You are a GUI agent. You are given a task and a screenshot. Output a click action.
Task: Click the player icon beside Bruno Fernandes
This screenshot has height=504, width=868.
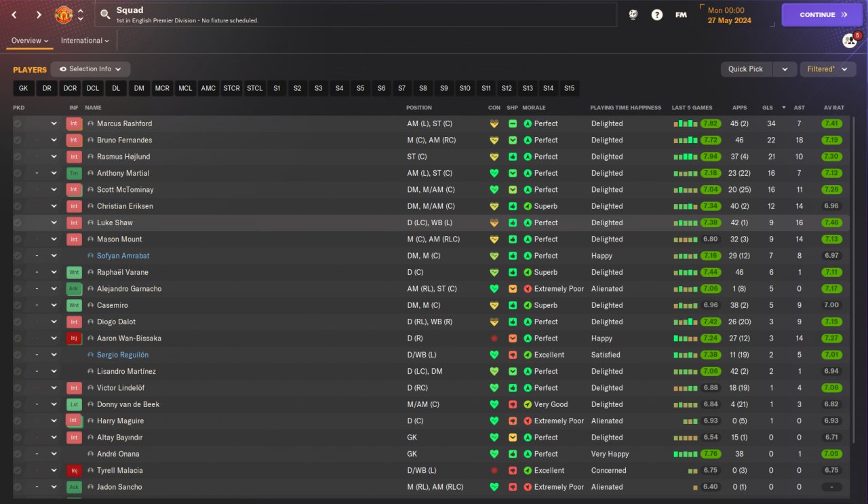tap(90, 140)
